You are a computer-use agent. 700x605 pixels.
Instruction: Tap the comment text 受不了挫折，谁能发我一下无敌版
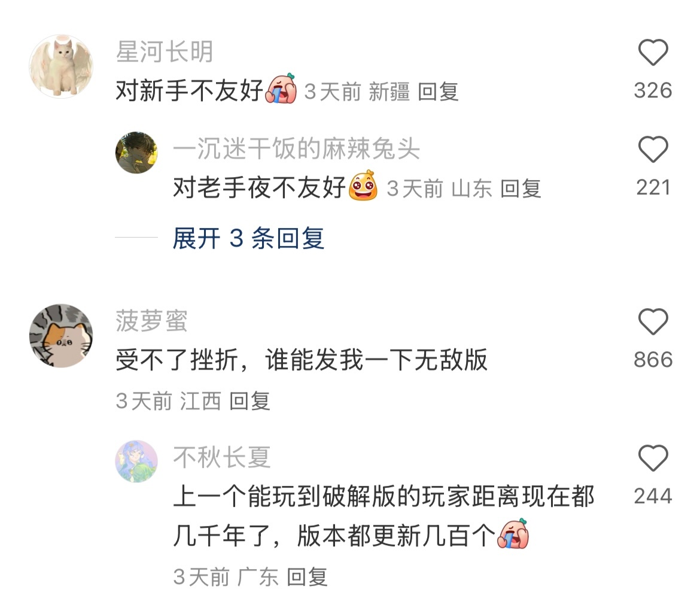(302, 360)
